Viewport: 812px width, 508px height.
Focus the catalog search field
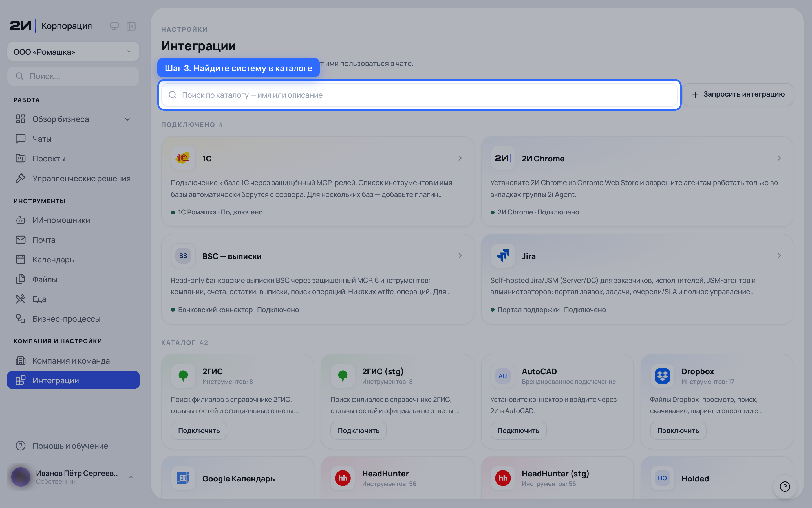419,95
